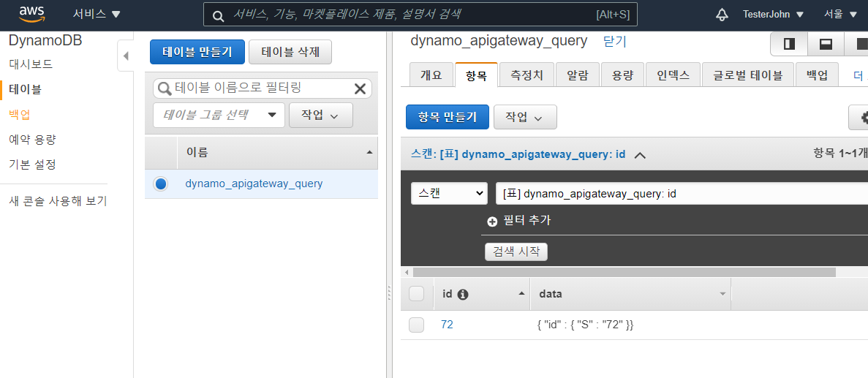Open the AWS home logo
The image size is (868, 378).
(x=31, y=14)
